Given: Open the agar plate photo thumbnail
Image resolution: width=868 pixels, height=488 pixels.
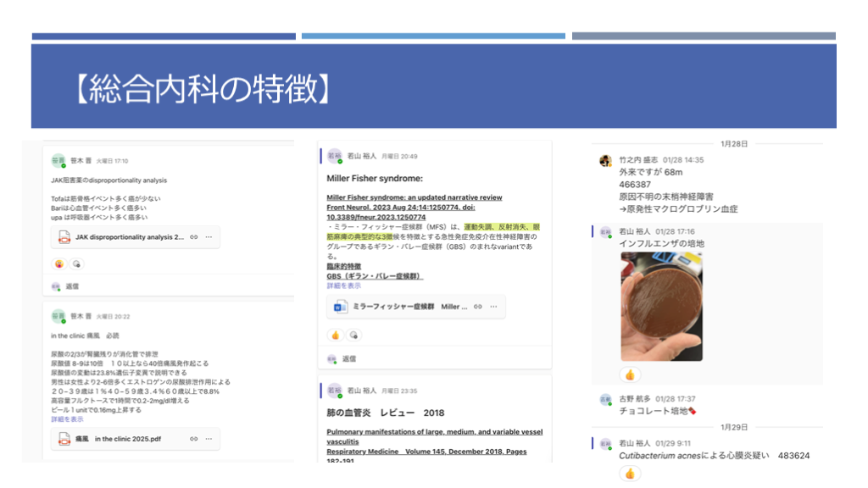Looking at the screenshot, I should pos(661,306).
